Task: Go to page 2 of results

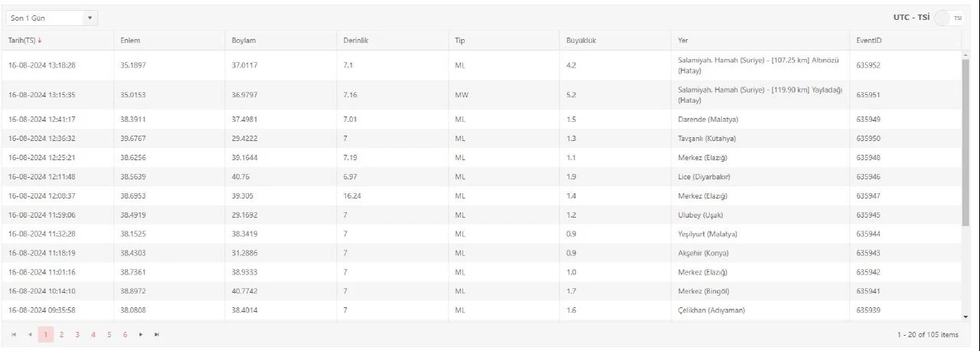Action: tap(61, 335)
